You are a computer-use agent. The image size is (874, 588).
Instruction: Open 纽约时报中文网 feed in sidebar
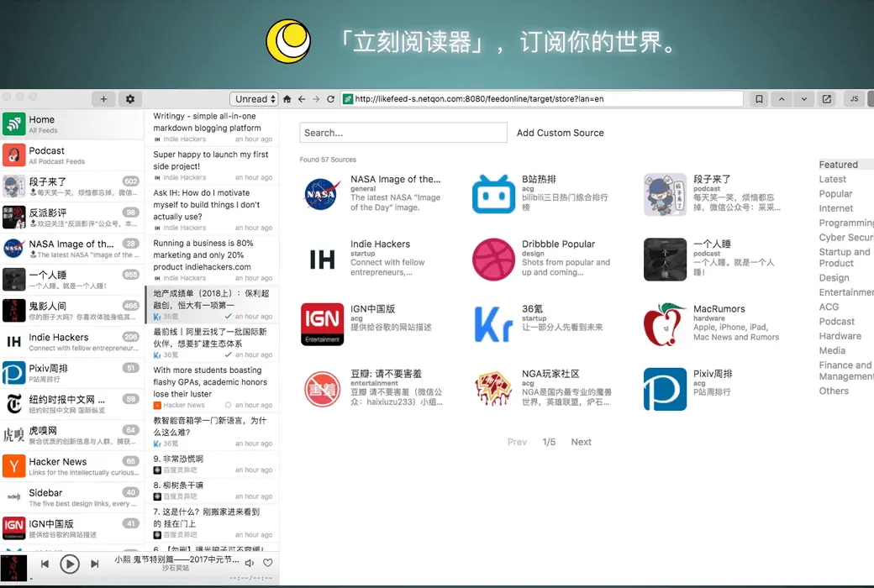[72, 404]
